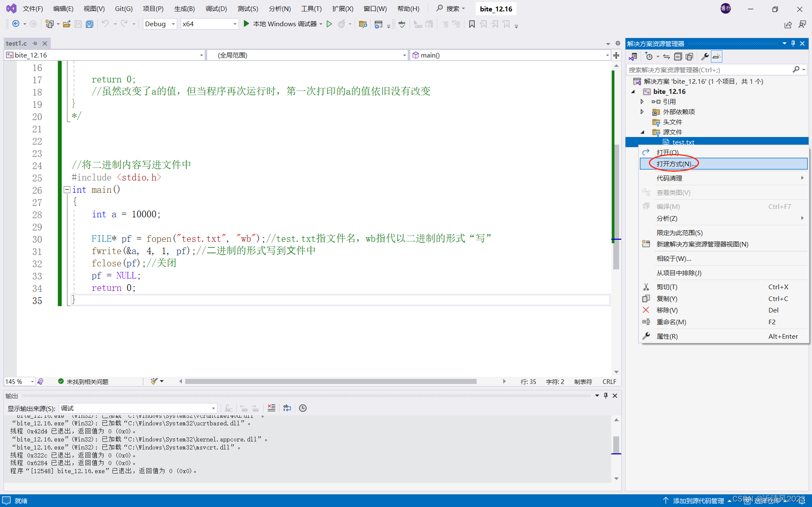Open the x64 platform dropdown
The width and height of the screenshot is (812, 507).
pyautogui.click(x=235, y=24)
